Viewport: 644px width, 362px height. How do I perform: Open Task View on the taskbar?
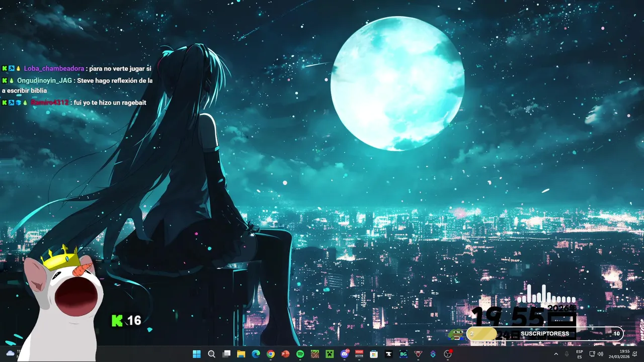[x=226, y=354]
